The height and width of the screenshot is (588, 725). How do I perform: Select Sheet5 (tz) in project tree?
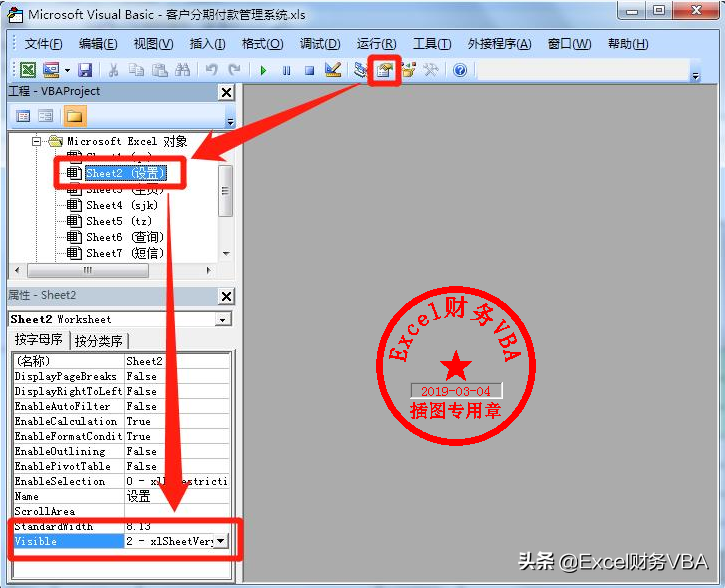119,221
